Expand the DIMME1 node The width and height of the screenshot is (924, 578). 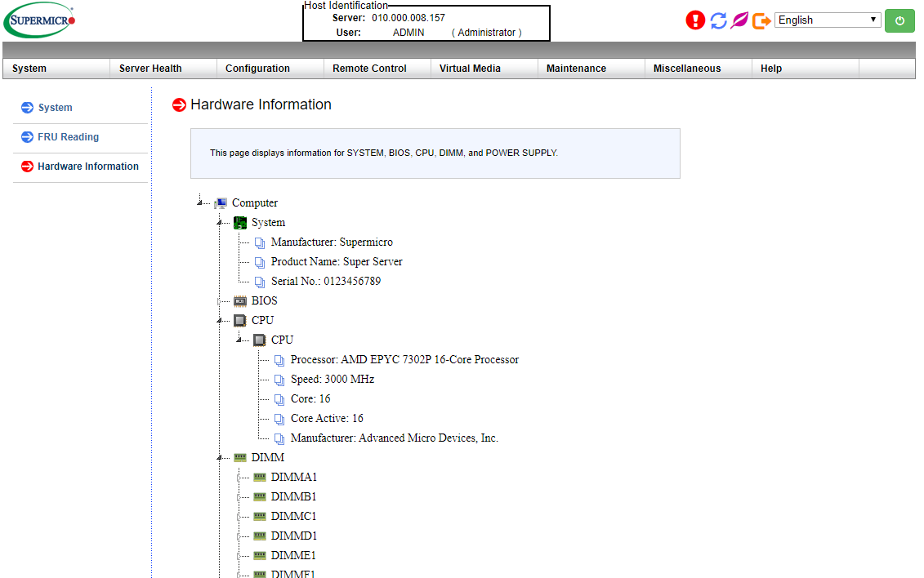[x=239, y=556]
